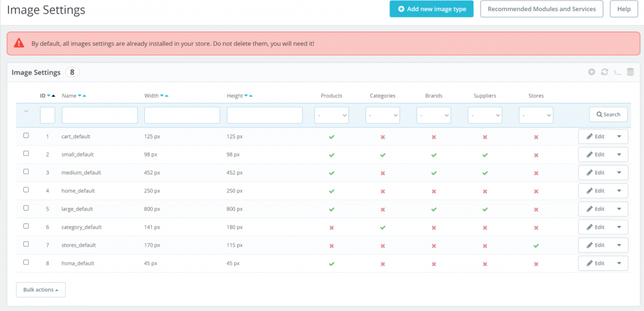644x311 pixels.
Task: Select the large_default row checkbox
Action: (26, 208)
